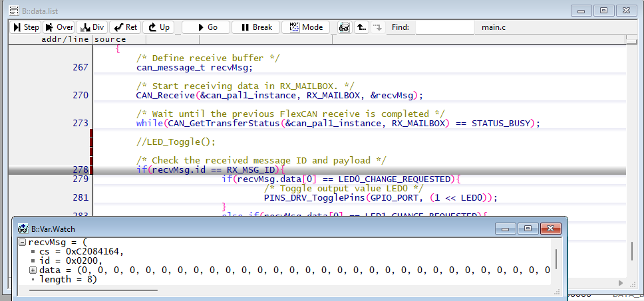Click the commented //LED_Toggle(); line
The height and width of the screenshot is (301, 644).
[x=176, y=142]
